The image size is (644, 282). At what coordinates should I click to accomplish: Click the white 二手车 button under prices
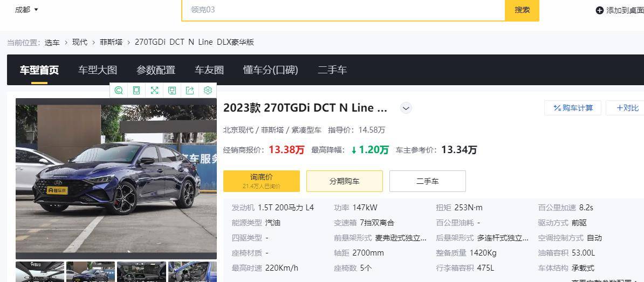point(428,181)
